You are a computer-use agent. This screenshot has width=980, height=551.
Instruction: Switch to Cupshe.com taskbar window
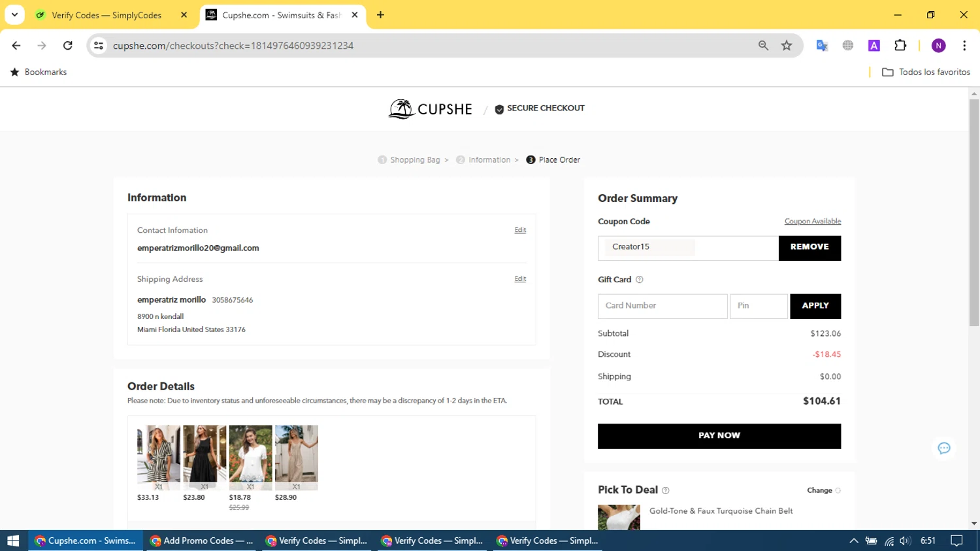pyautogui.click(x=86, y=541)
